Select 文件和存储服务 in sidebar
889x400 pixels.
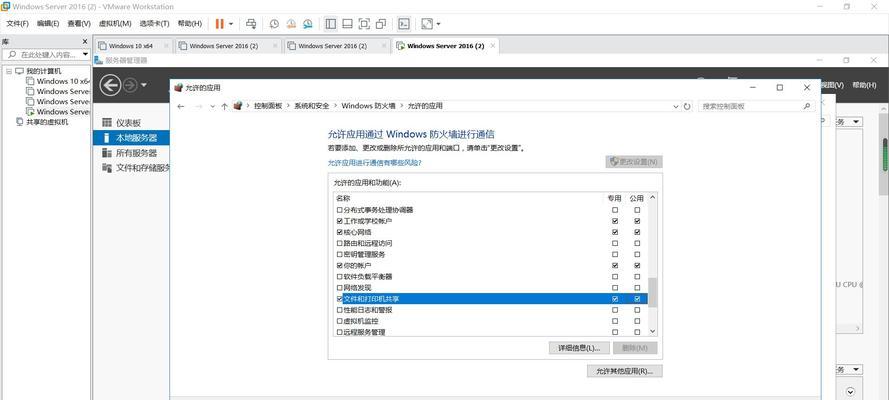pyautogui.click(x=136, y=168)
